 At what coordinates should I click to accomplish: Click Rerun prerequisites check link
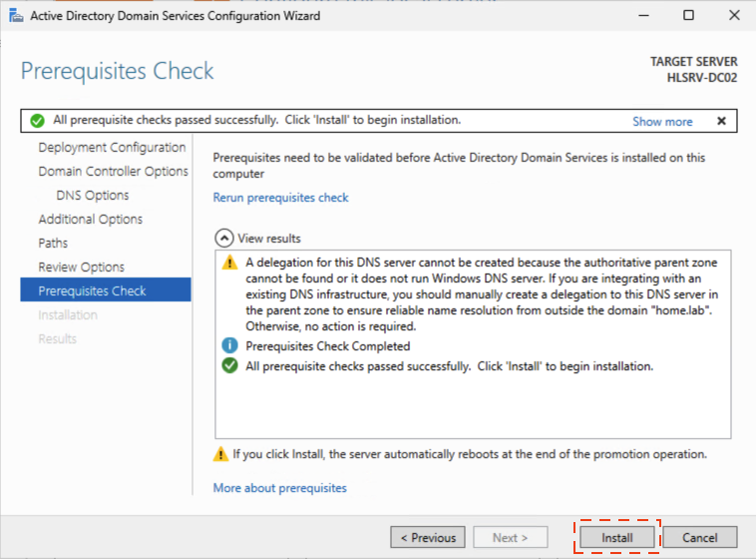pyautogui.click(x=280, y=198)
